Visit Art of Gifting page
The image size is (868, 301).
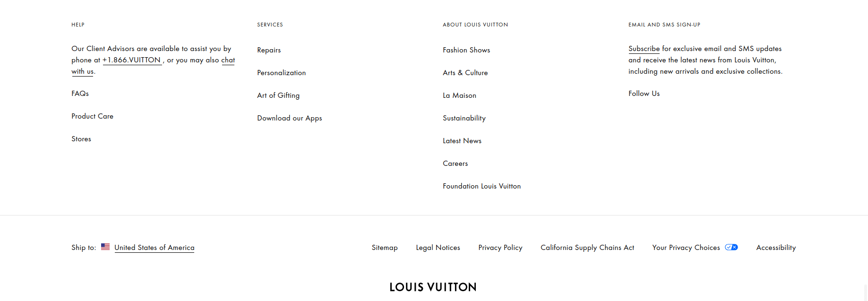click(x=278, y=95)
